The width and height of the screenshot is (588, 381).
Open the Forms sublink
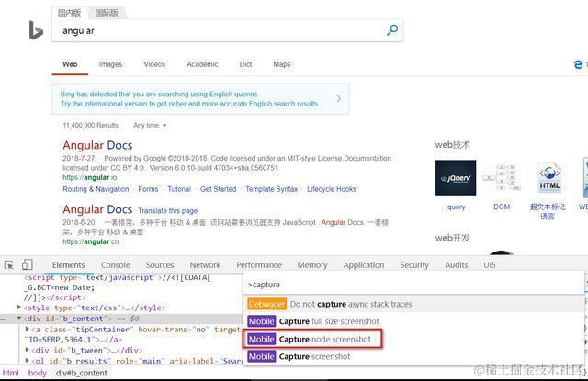click(148, 189)
